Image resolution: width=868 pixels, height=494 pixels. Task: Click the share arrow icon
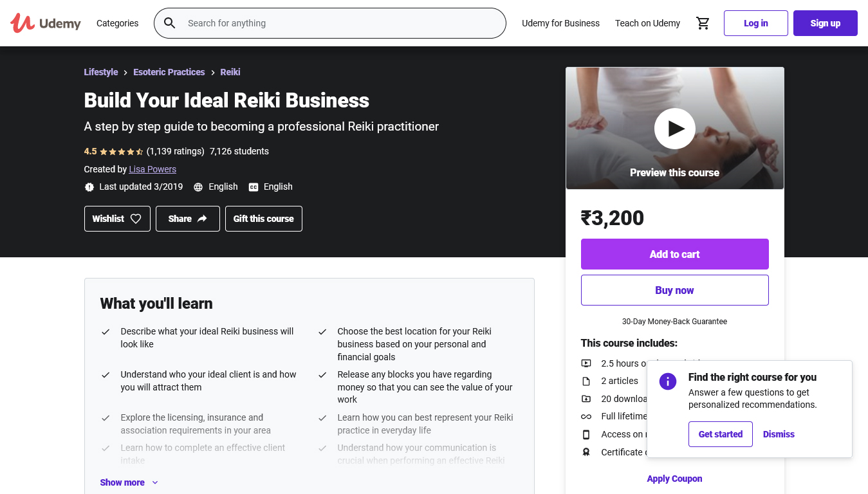202,219
